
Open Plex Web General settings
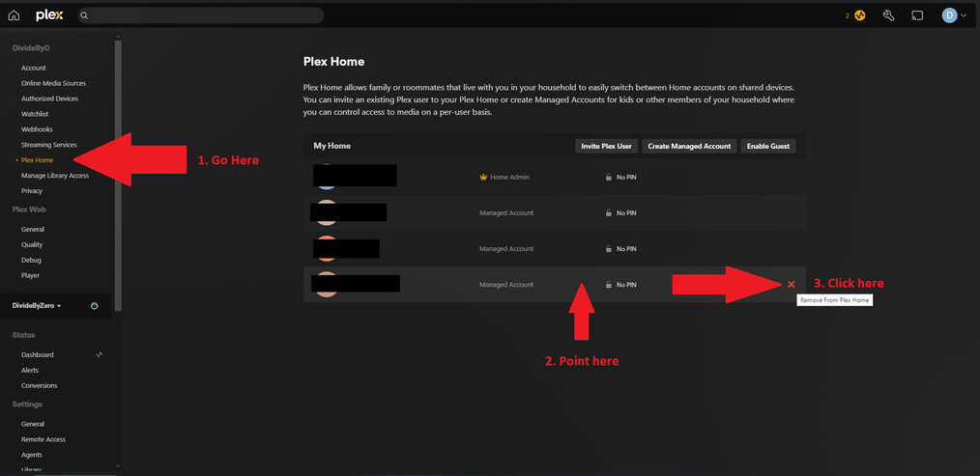(33, 229)
